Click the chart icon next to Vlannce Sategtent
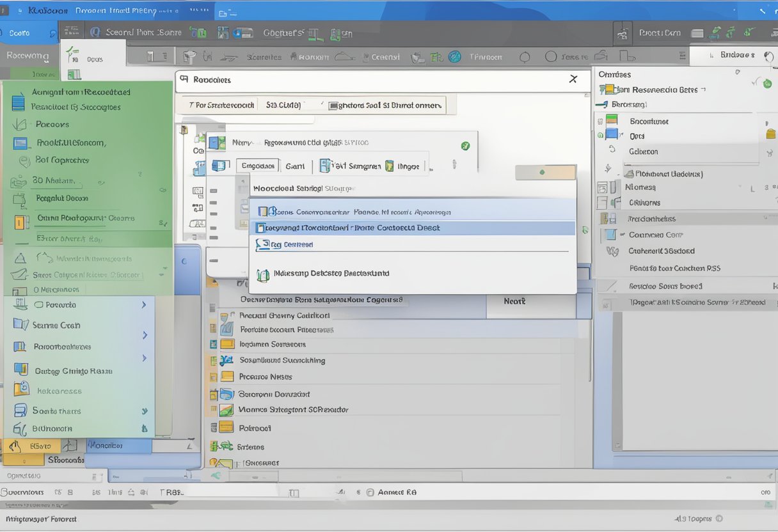Viewport: 778px width, 532px height. click(x=226, y=410)
